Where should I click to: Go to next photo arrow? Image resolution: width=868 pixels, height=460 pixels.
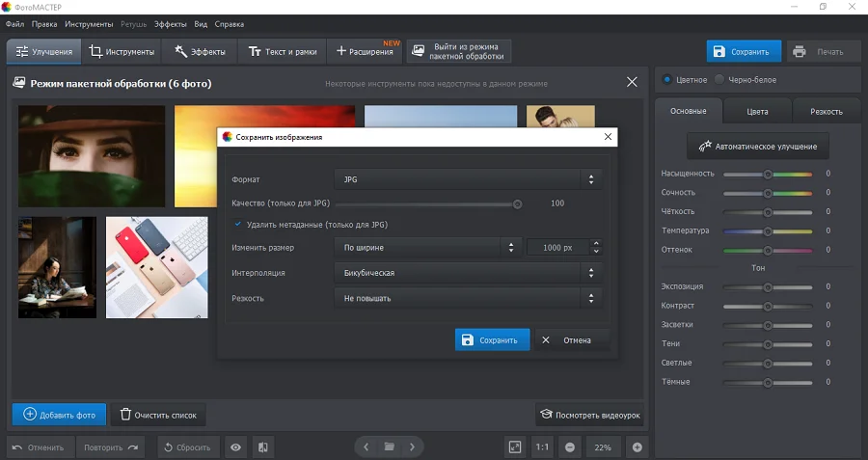412,447
